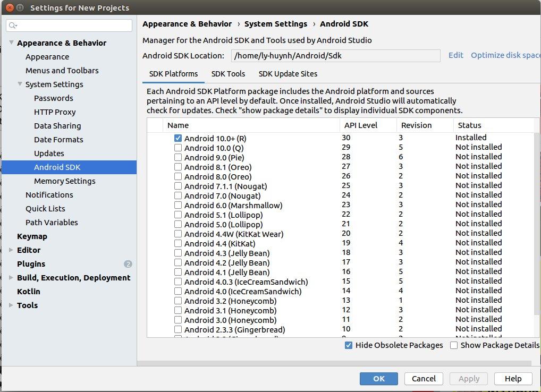Uncheck Android 10.0+ (R) platform
This screenshot has width=541, height=392.
tap(178, 138)
